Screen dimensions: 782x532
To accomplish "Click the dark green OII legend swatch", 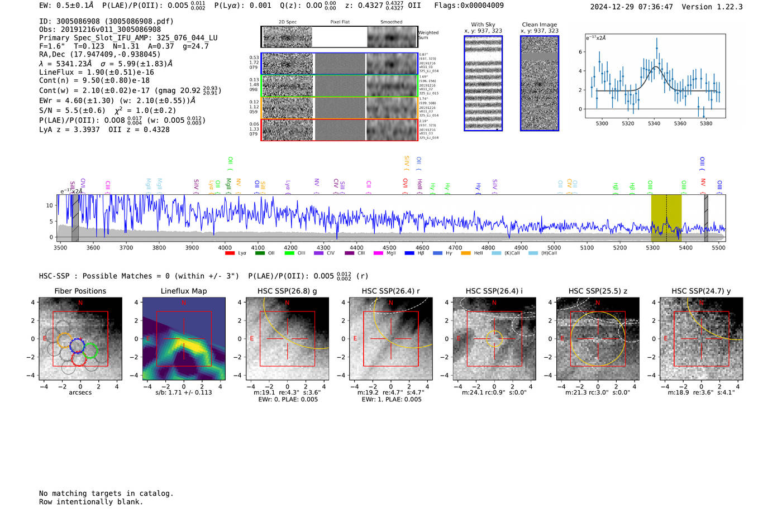I will click(260, 253).
